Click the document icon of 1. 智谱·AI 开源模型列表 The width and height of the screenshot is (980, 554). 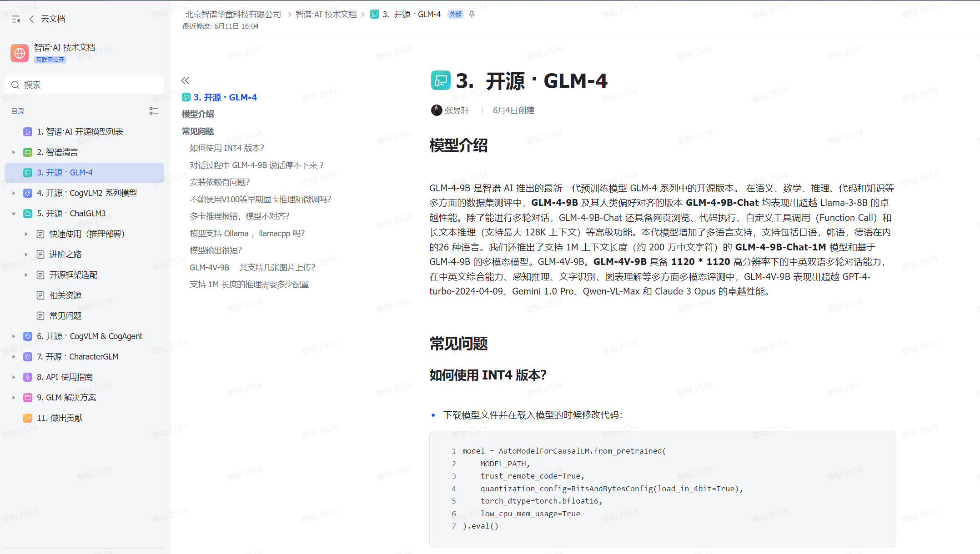tap(28, 131)
